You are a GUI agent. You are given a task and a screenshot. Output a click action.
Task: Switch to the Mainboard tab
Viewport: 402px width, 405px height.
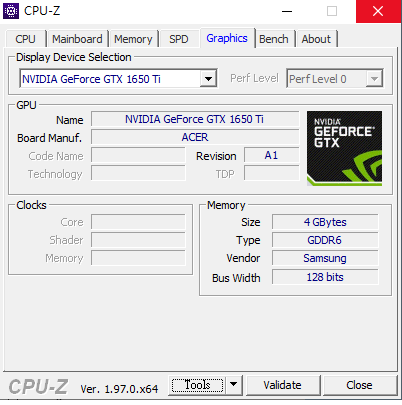click(77, 39)
